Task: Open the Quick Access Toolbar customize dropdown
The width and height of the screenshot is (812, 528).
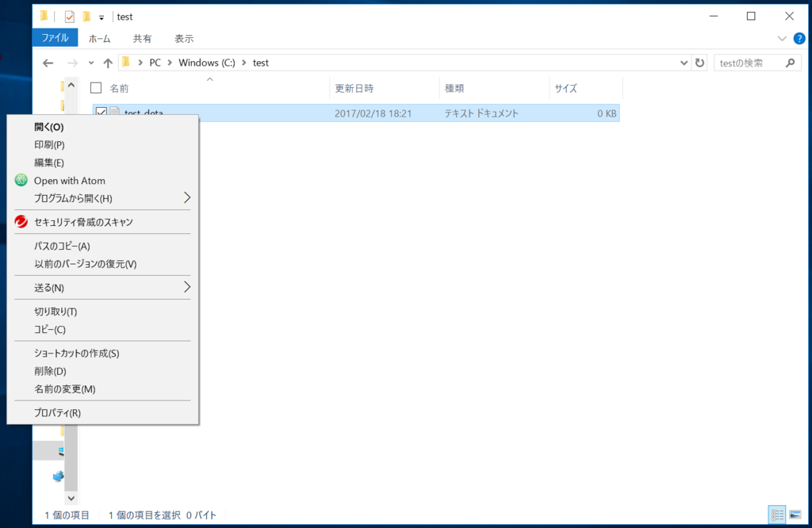Action: pos(101,17)
